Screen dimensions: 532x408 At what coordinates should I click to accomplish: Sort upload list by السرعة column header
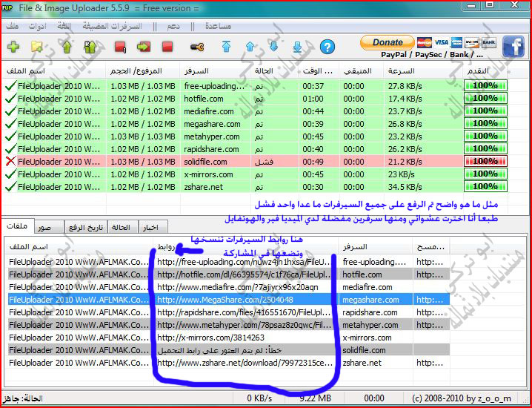click(424, 71)
